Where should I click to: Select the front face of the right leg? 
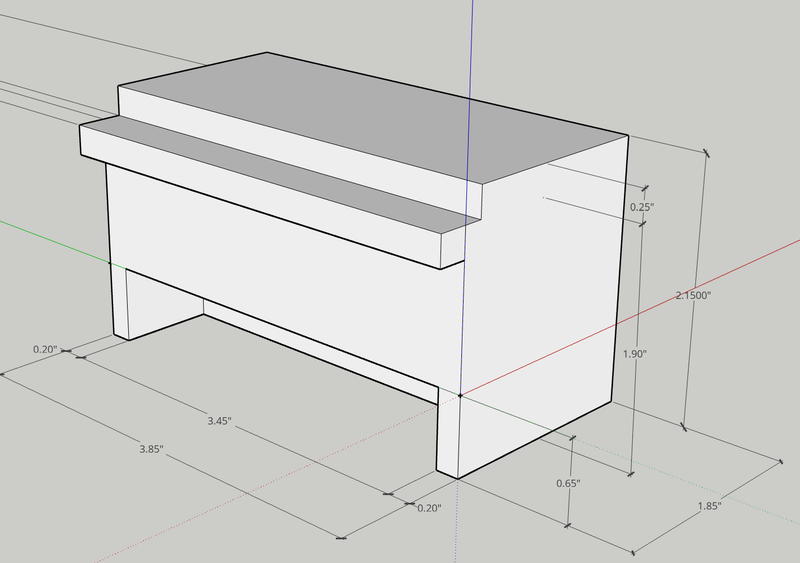click(447, 434)
